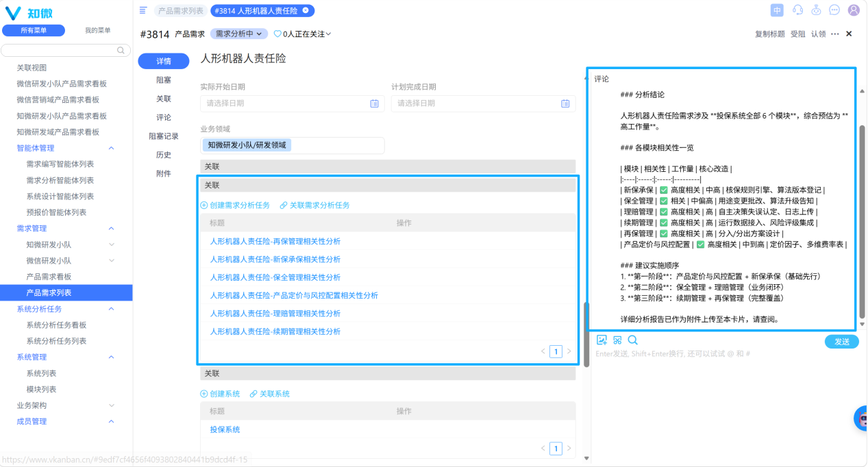
Task: Open 人形机器人责任险-产品定价与风控配置相关性分析 task
Action: click(294, 295)
